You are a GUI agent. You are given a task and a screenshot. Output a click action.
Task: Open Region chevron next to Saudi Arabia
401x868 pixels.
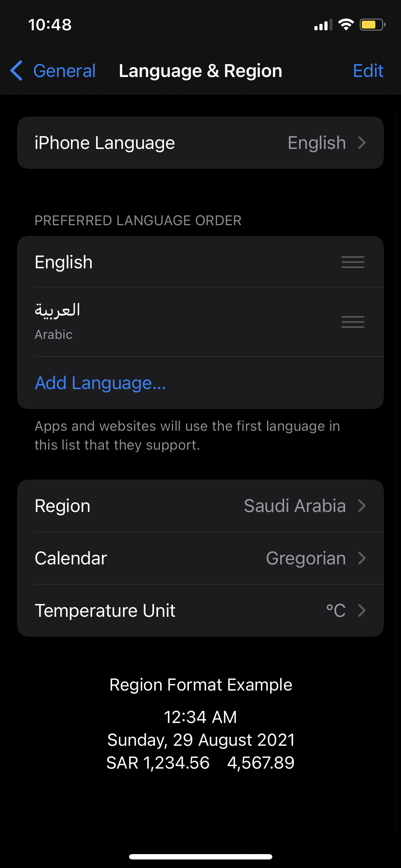click(x=362, y=506)
